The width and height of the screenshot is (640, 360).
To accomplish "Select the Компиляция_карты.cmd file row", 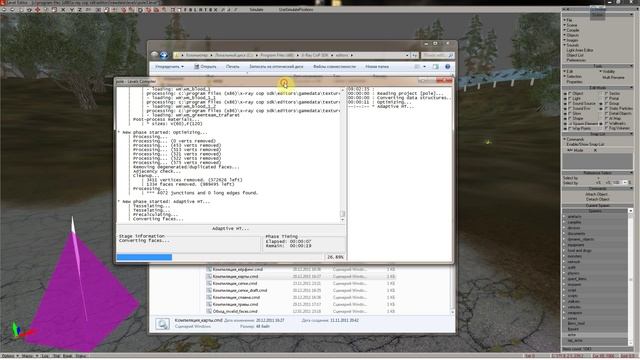I will coord(301,276).
